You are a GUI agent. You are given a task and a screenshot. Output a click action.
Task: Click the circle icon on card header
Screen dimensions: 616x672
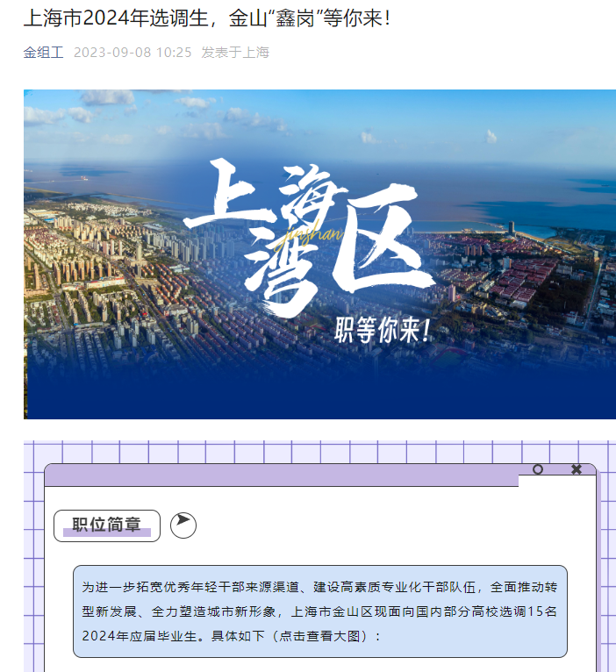click(538, 469)
